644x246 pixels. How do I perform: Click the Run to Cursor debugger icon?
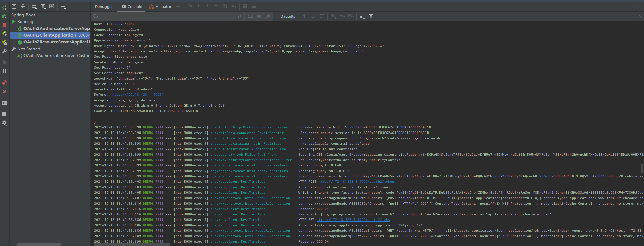(234, 6)
